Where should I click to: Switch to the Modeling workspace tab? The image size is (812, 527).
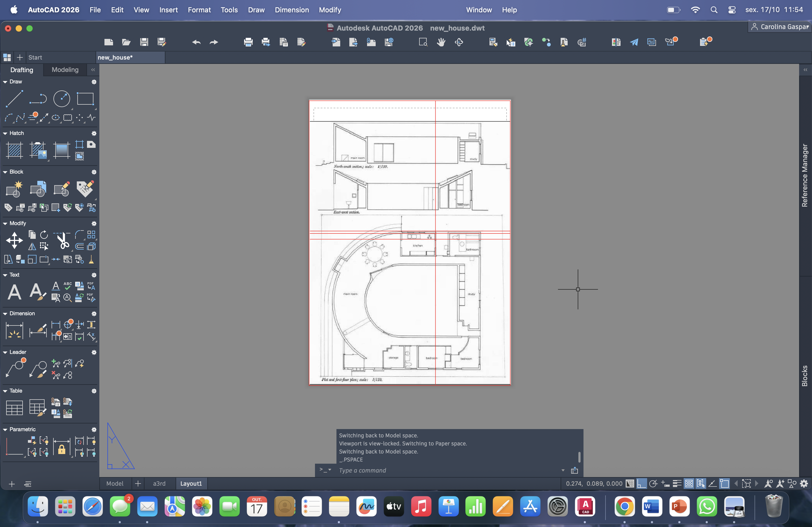point(65,69)
